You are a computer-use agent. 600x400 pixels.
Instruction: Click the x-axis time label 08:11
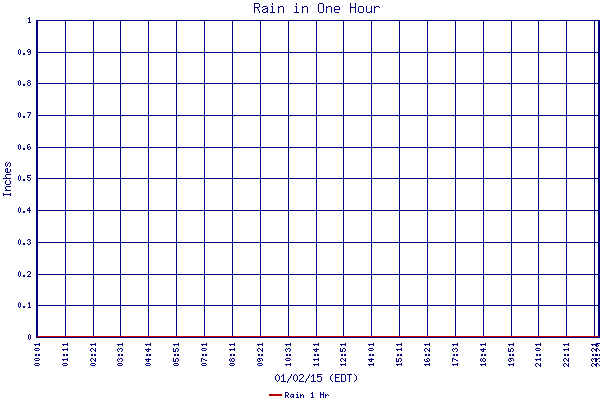tap(232, 354)
